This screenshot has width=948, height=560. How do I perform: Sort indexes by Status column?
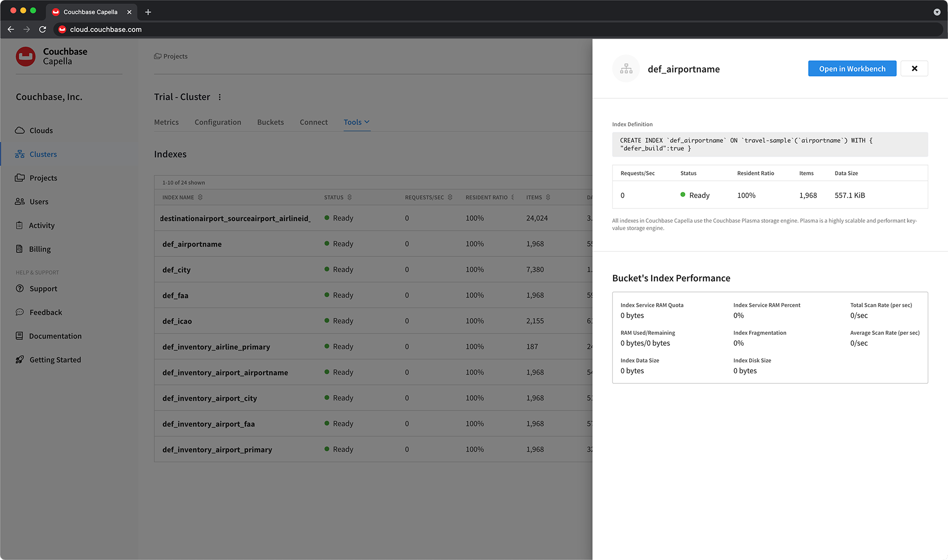[x=350, y=197]
